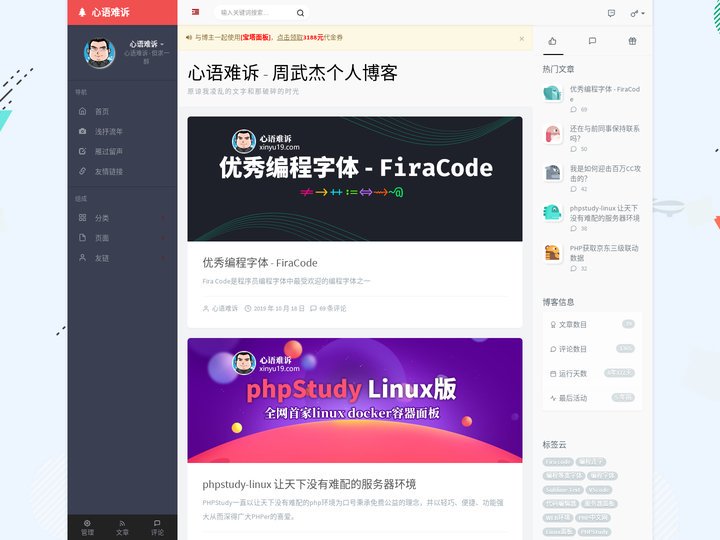Open the 优秀编程字体 - FiraCode post title

point(260,263)
